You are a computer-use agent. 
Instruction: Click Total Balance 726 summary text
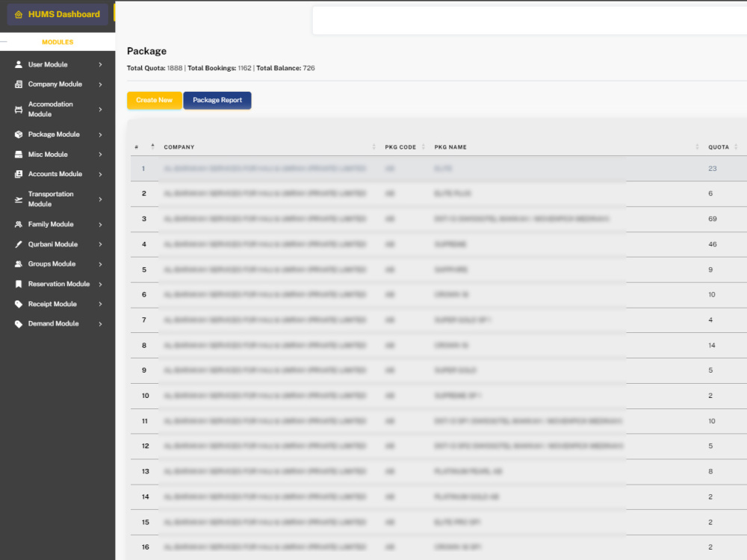pos(285,68)
